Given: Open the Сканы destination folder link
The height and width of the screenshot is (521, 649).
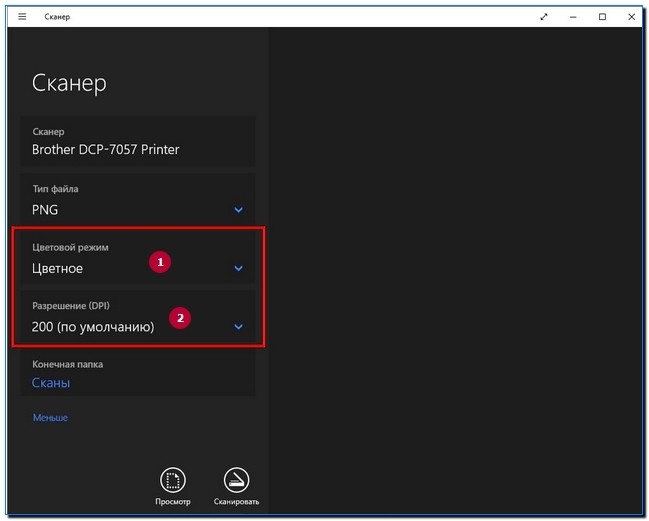Looking at the screenshot, I should [x=51, y=383].
